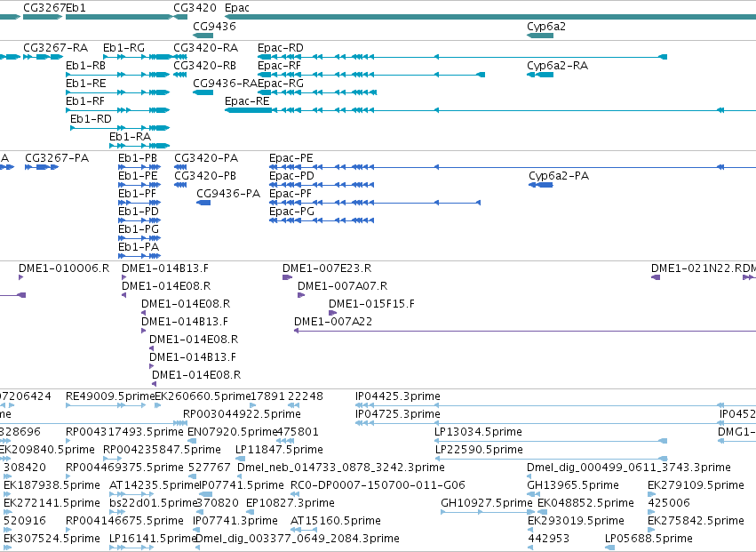Select the Dmel_dig_003377_0649_2084.3prime label
This screenshot has width=756, height=552.
click(297, 540)
